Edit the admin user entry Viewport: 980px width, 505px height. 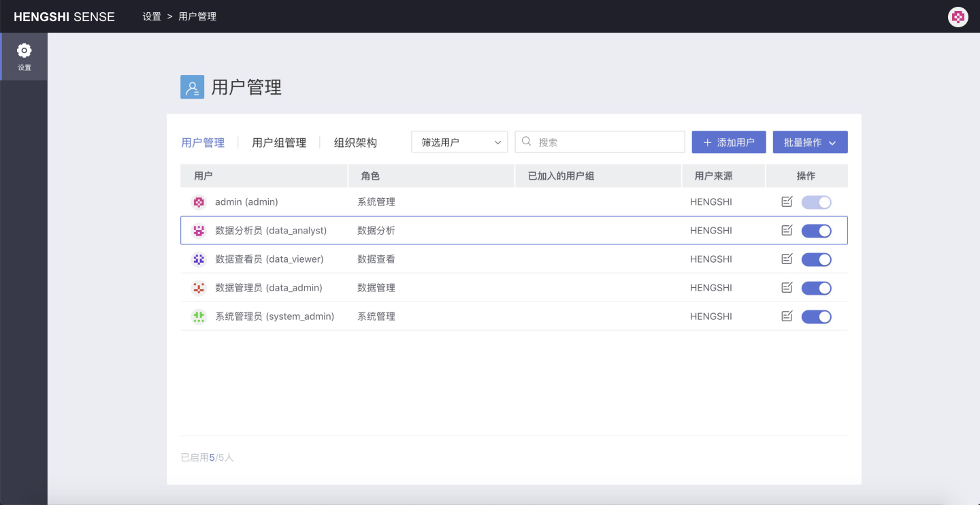tap(787, 201)
